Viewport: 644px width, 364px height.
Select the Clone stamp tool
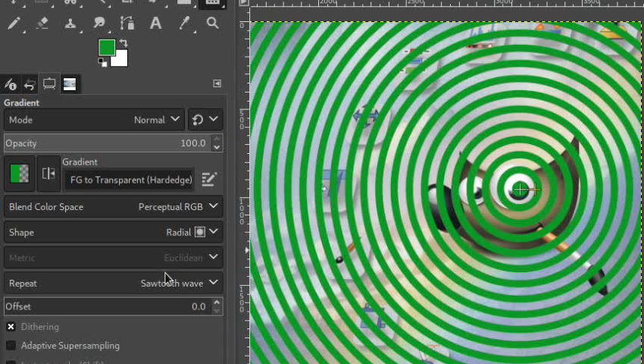tap(70, 23)
